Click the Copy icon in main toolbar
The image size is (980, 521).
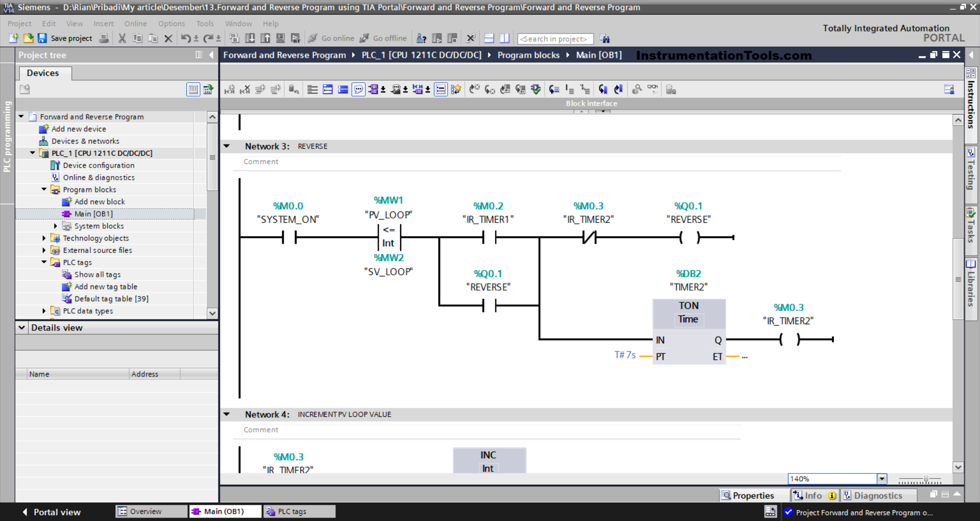point(137,38)
